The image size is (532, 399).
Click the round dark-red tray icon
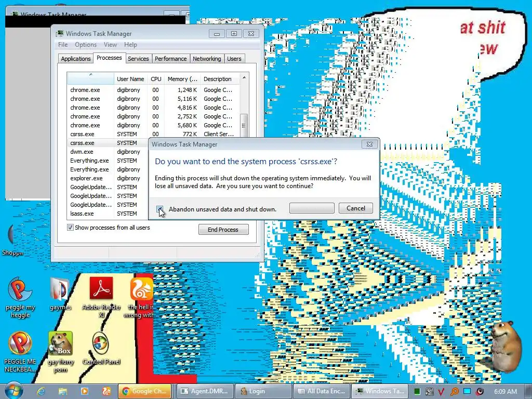click(480, 392)
